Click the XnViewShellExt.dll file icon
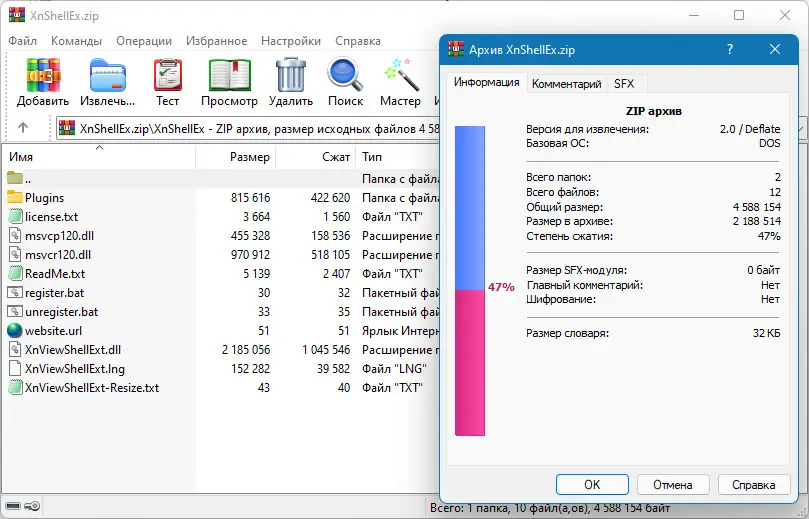Image resolution: width=809 pixels, height=519 pixels. 15,349
